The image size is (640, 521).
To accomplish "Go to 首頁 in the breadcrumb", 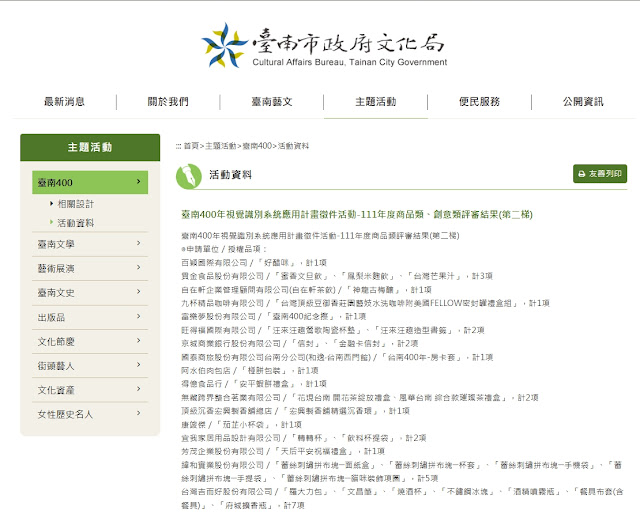I will click(191, 146).
